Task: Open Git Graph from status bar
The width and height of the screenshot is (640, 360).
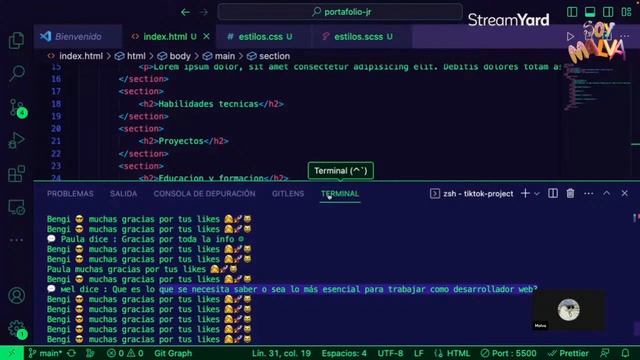Action: [173, 353]
